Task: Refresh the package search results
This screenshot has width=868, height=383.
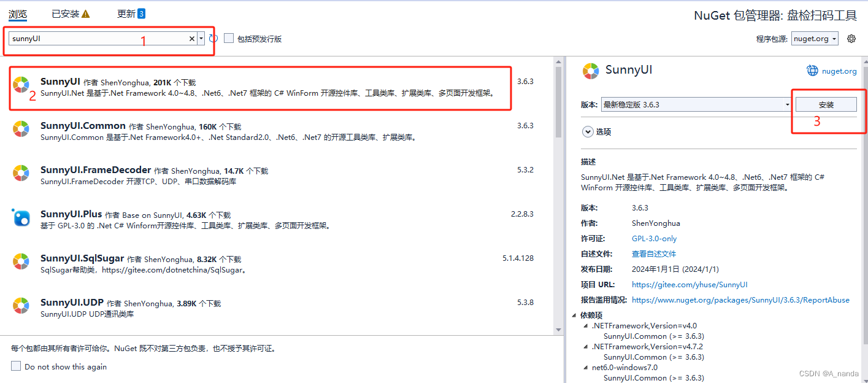Action: tap(213, 39)
